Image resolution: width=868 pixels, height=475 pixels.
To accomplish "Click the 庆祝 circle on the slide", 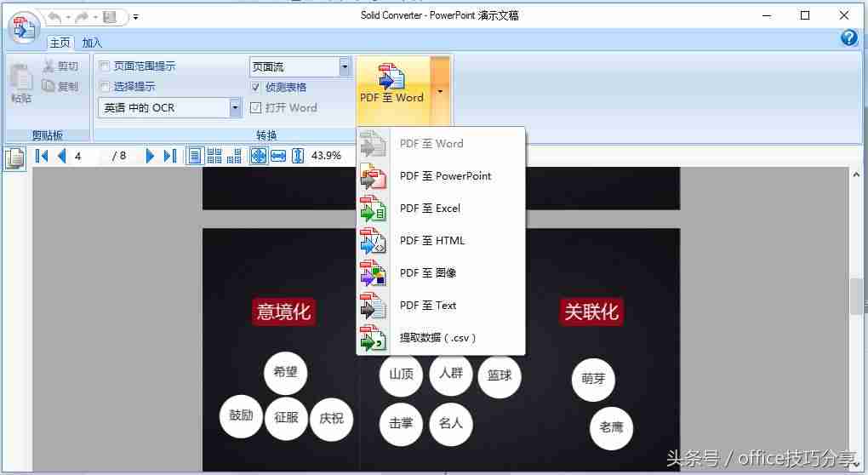I will point(332,419).
